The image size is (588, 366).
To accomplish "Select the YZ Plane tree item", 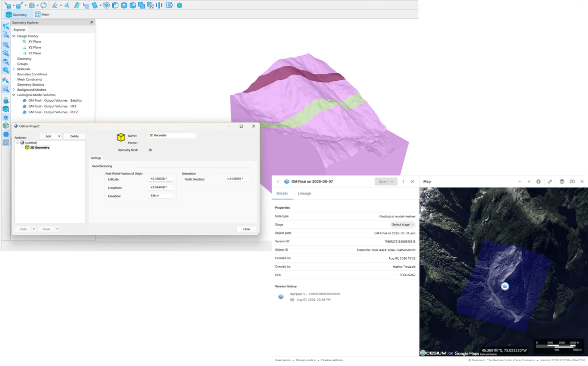I will (34, 53).
